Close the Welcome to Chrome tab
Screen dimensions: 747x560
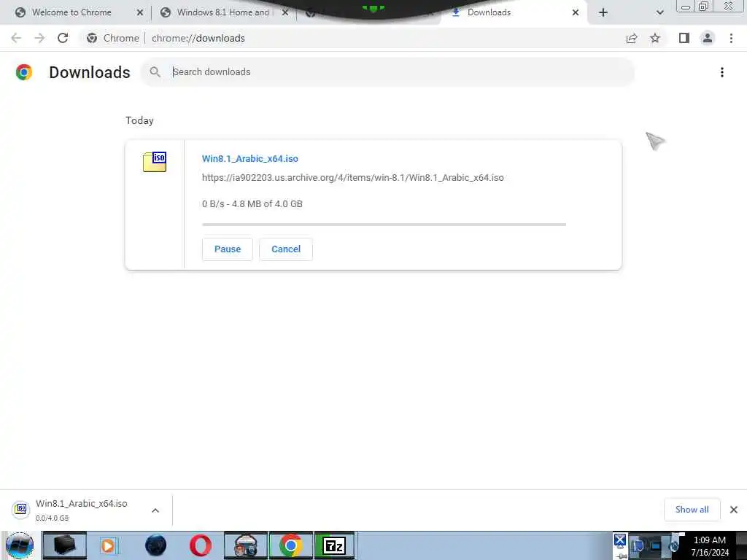(139, 12)
